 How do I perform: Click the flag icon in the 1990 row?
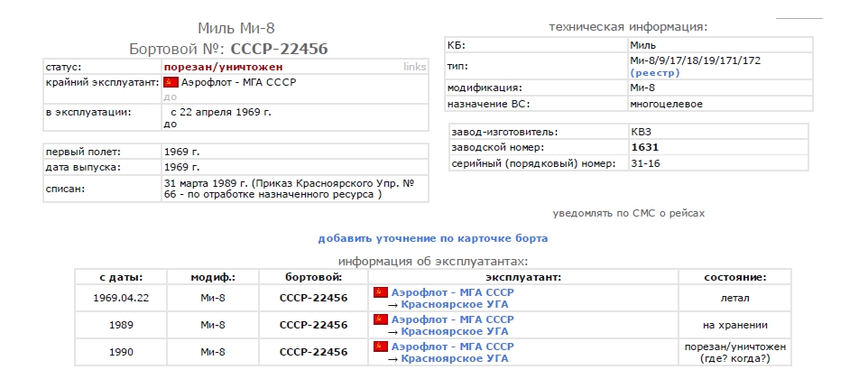(x=380, y=347)
